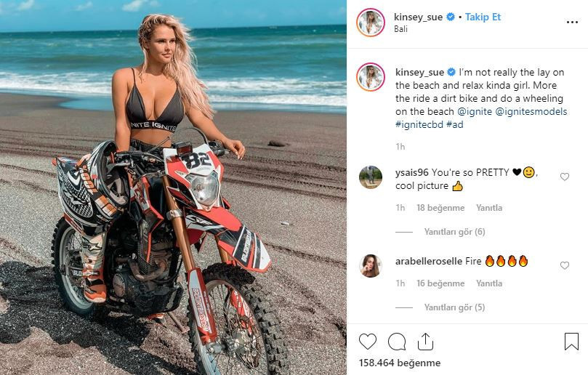Expand the 5 replies under arabelleroselle's comment
Image resolution: width=588 pixels, height=375 pixels.
point(454,307)
